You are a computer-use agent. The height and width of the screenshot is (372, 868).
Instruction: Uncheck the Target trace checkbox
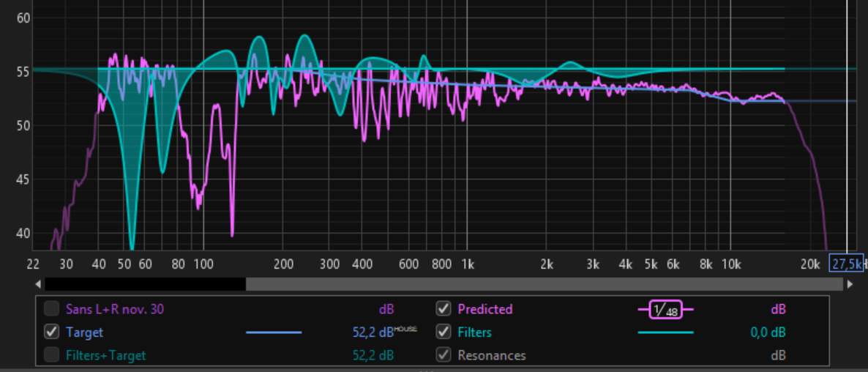pyautogui.click(x=52, y=332)
